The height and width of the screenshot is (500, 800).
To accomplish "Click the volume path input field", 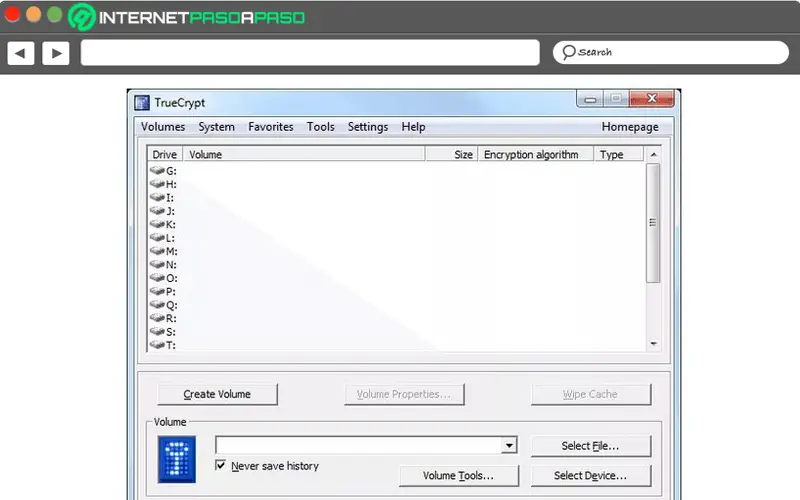I will (359, 445).
